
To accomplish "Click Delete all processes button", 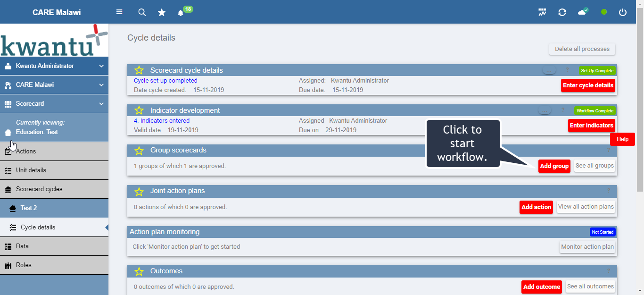I will 582,49.
